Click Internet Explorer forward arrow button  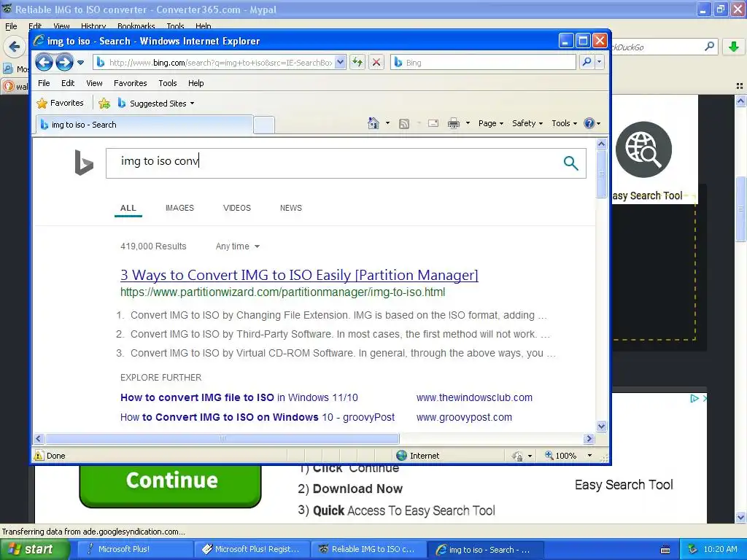click(x=64, y=63)
